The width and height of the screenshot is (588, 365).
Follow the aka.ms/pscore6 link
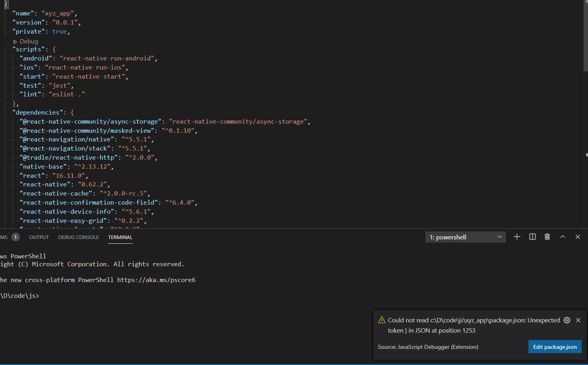(156, 280)
